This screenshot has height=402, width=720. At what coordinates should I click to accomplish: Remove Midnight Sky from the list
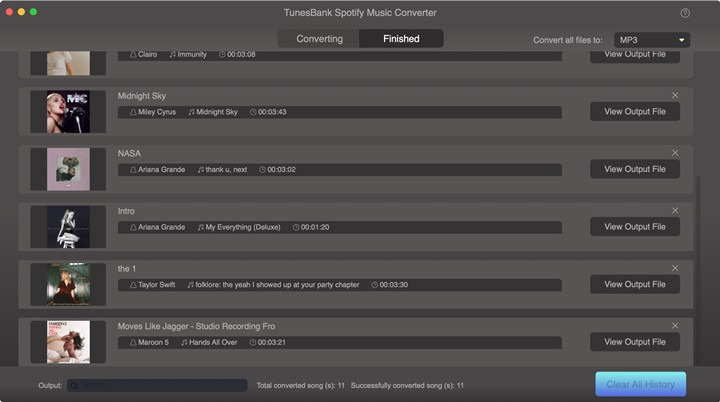point(675,95)
